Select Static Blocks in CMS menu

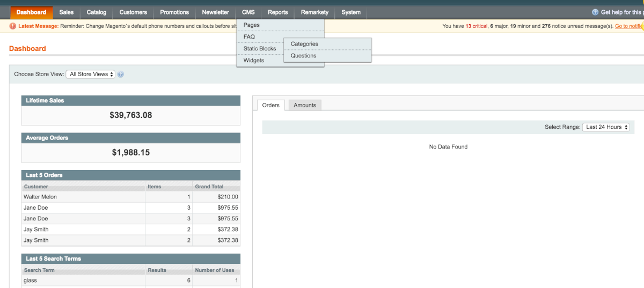[260, 49]
